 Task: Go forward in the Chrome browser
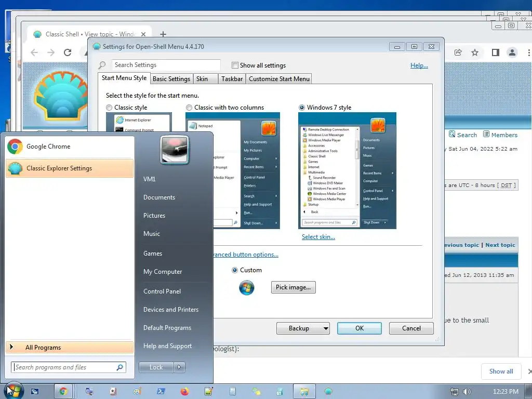(51, 52)
